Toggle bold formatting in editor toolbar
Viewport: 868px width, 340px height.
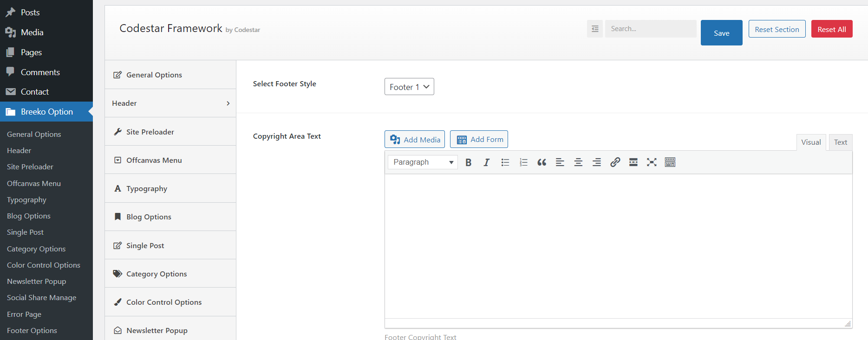click(x=468, y=162)
